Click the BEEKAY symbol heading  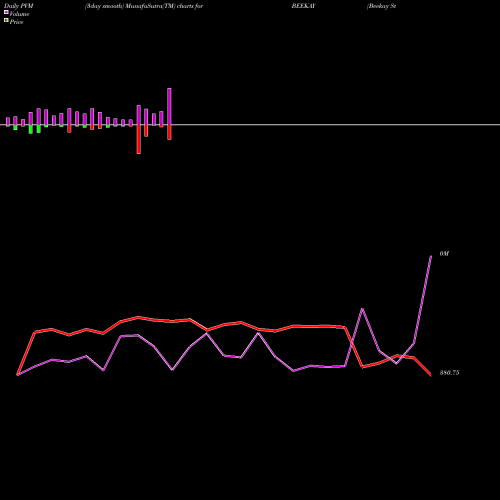pos(303,6)
